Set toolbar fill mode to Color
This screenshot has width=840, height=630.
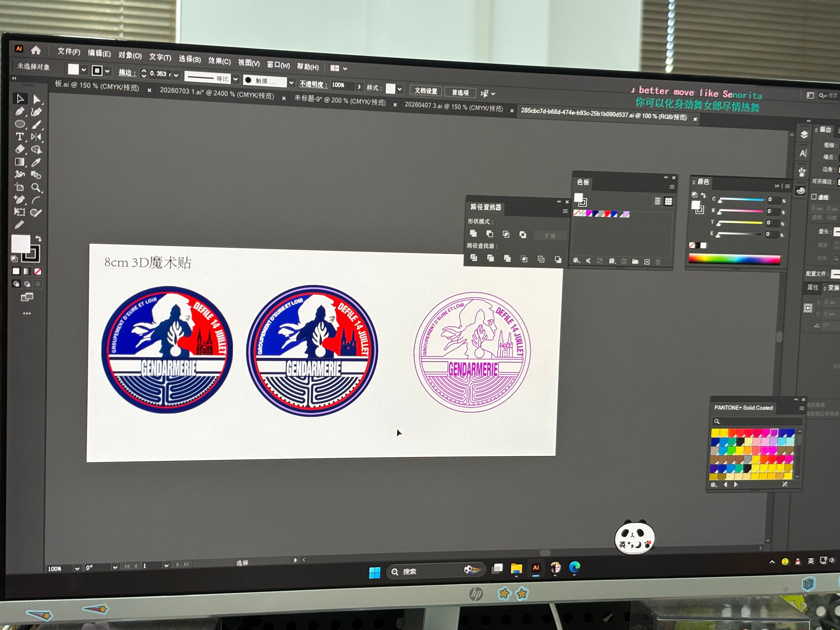pos(16,271)
